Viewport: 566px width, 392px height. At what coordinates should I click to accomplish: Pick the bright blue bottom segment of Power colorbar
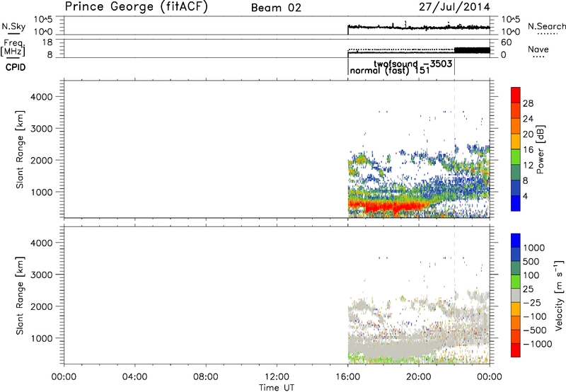[x=516, y=203]
